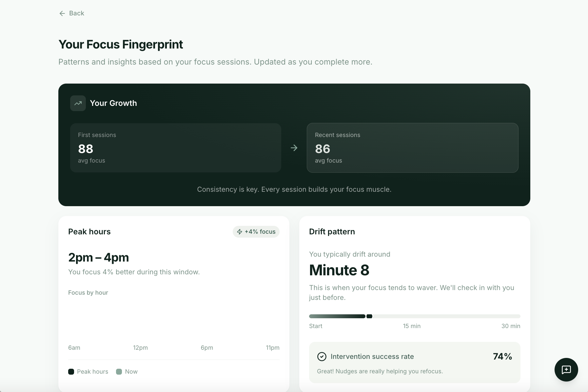Screen dimensions: 588x392
Task: Click the 'Your Focus Fingerprint' heading
Action: point(121,45)
